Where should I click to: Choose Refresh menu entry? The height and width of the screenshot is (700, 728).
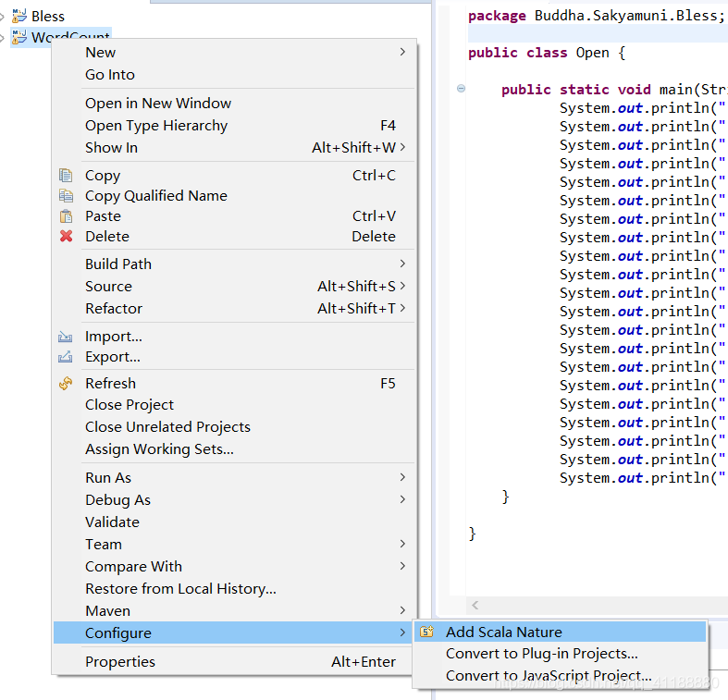234,384
